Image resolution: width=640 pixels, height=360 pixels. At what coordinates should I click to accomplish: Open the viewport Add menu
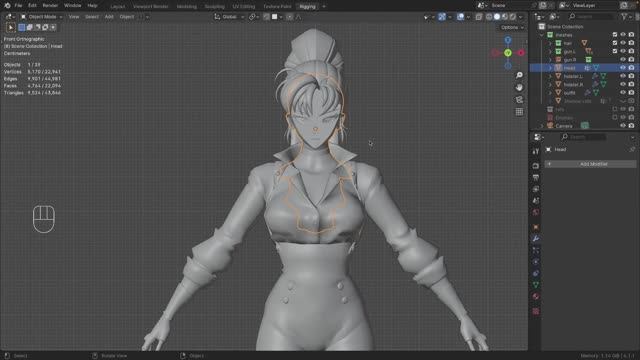tap(109, 17)
